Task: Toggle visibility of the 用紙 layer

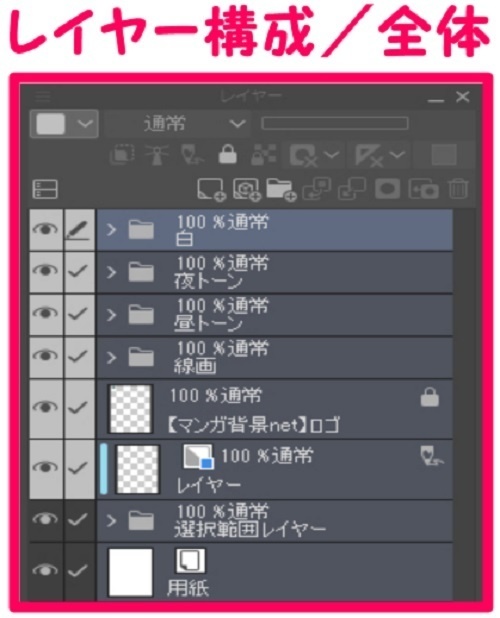Action: 45,570
